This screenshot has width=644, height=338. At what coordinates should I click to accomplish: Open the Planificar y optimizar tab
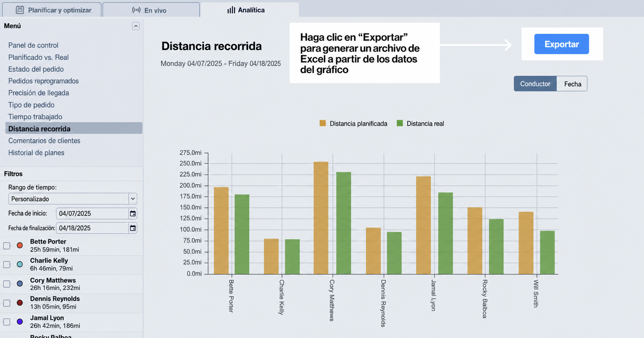(x=51, y=10)
